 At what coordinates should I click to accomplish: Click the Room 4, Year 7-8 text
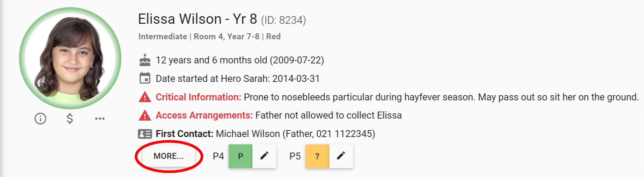(226, 36)
